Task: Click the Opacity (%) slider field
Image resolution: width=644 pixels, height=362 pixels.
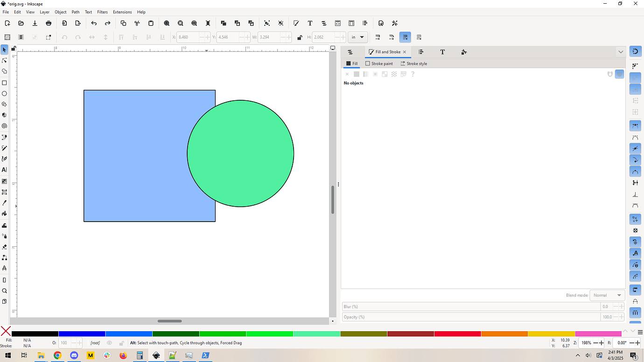Action: point(471,317)
